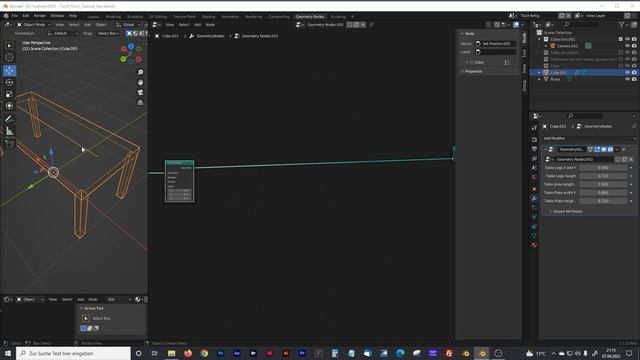This screenshot has width=640, height=360.
Task: Toggle Camera.001 visibility eye in outliner
Action: coord(627,46)
